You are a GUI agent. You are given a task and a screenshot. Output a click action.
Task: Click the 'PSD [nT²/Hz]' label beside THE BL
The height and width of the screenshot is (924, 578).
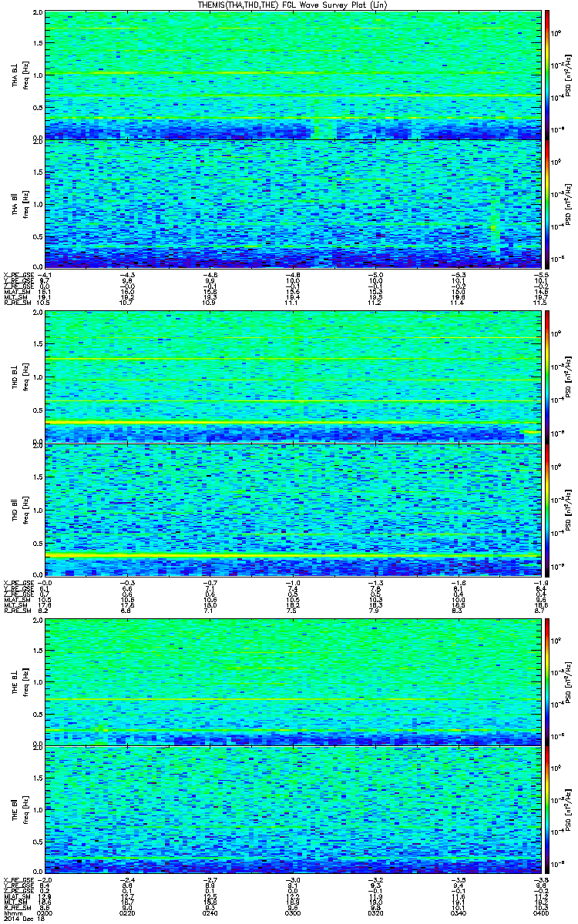568,681
